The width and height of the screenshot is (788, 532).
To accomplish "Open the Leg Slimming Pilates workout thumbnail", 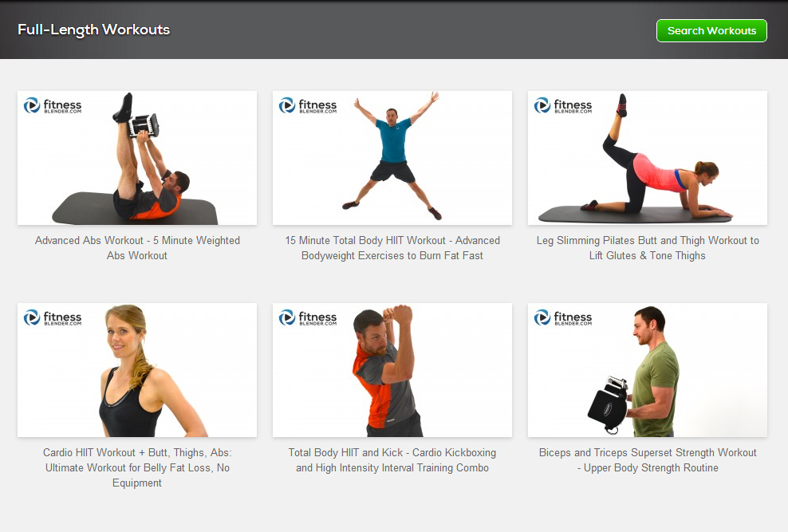I will [648, 158].
